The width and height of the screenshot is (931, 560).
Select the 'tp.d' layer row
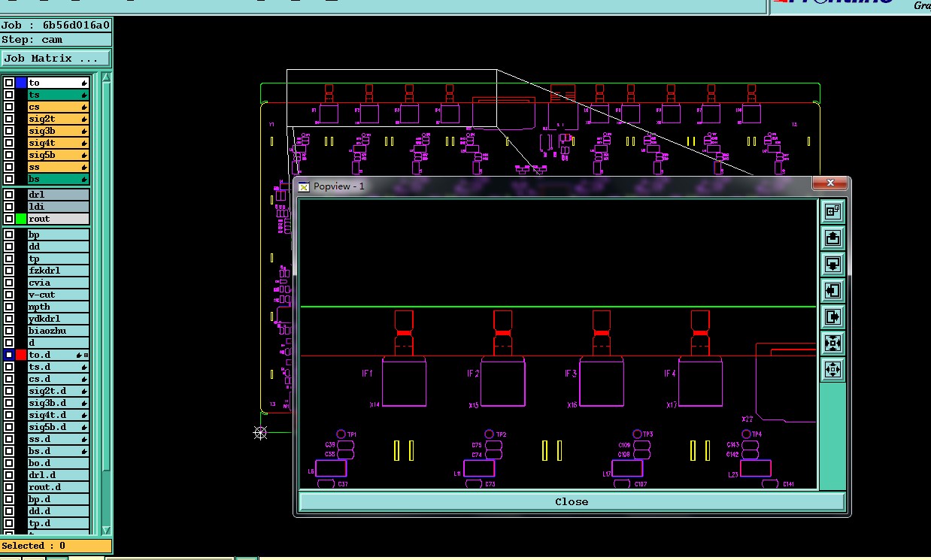(x=59, y=523)
